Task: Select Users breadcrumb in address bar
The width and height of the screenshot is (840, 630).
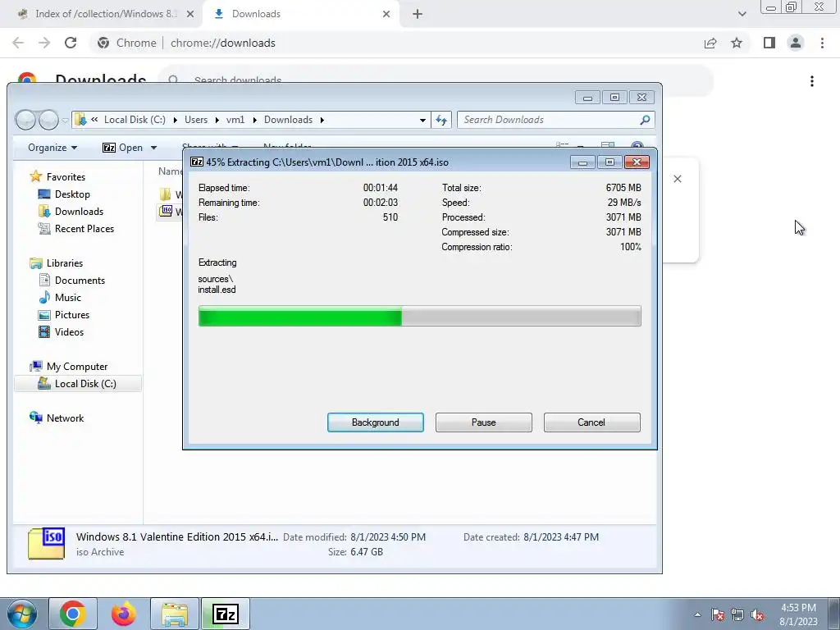Action: point(196,120)
